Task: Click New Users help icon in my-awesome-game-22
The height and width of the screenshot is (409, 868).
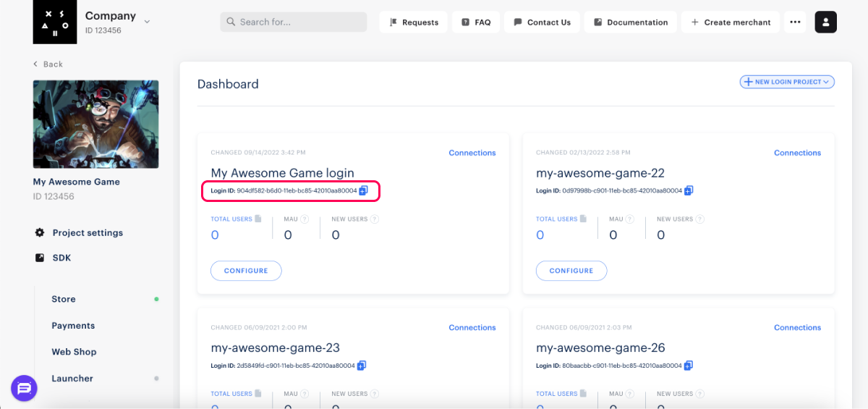Action: (700, 219)
